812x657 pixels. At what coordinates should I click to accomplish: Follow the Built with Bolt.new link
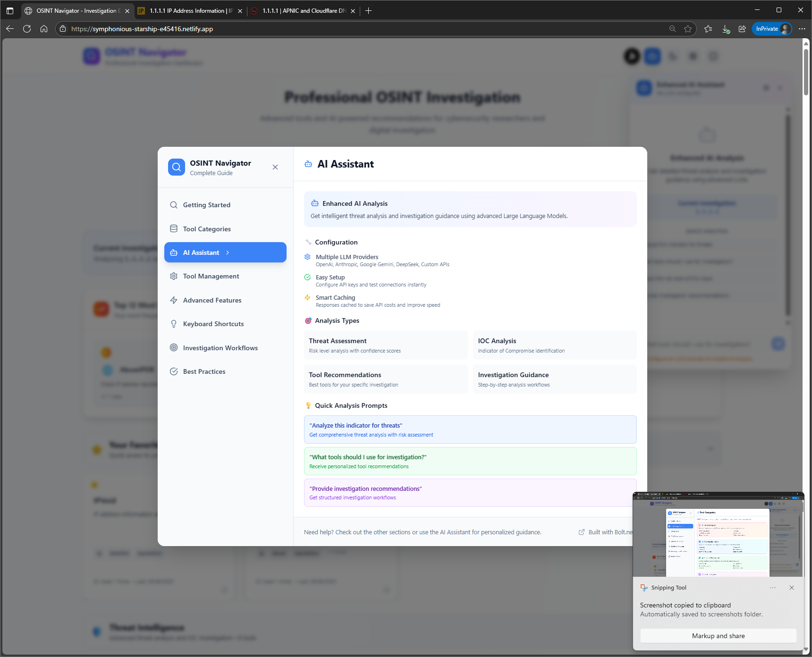pyautogui.click(x=606, y=532)
